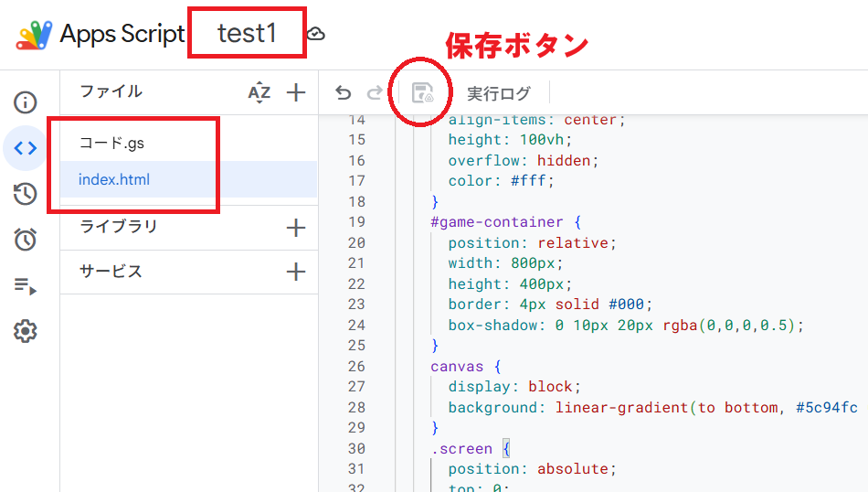This screenshot has height=492, width=868.
Task: Click the 'position: absolute;' code line
Action: (x=532, y=469)
